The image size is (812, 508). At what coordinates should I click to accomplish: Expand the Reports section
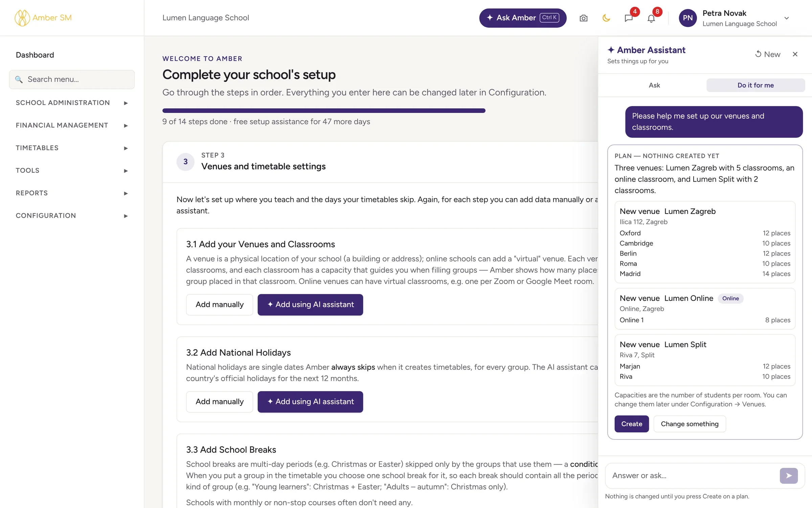(x=72, y=193)
